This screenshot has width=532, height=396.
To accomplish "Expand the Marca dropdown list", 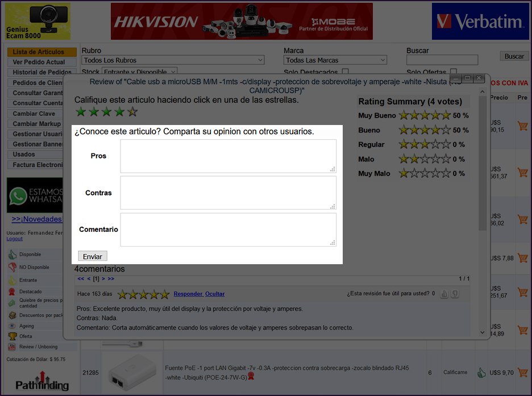I will tap(335, 60).
